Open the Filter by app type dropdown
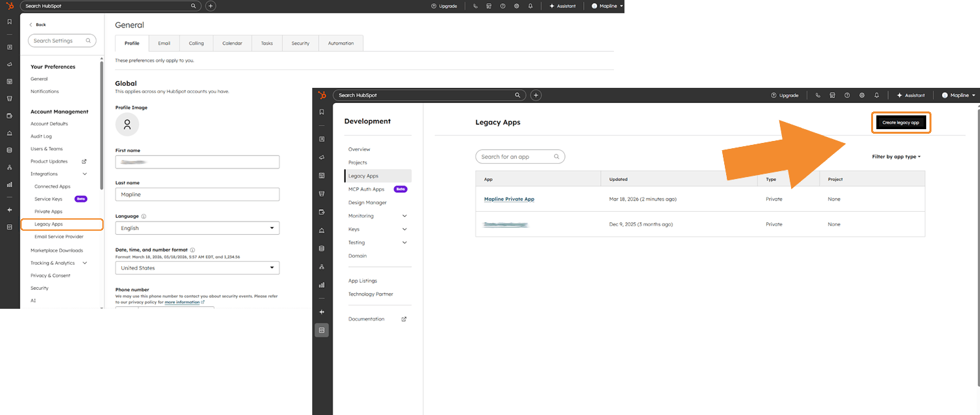The width and height of the screenshot is (980, 415). pyautogui.click(x=896, y=156)
